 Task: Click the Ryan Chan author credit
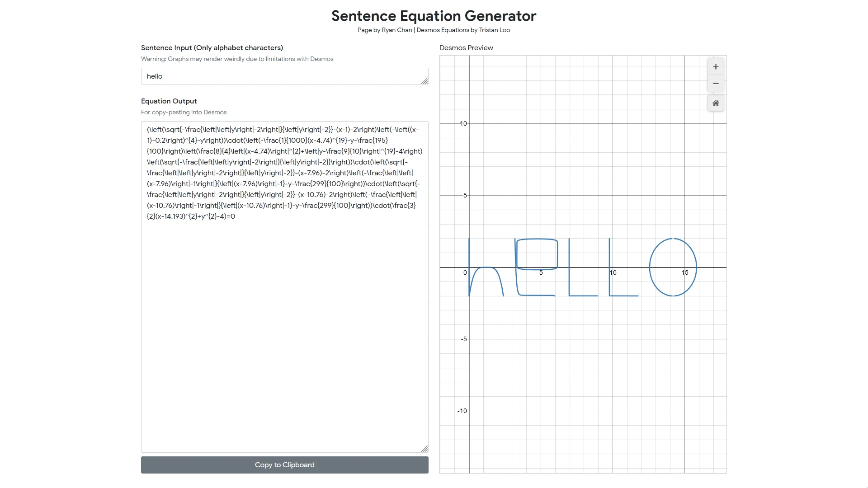pyautogui.click(x=396, y=30)
